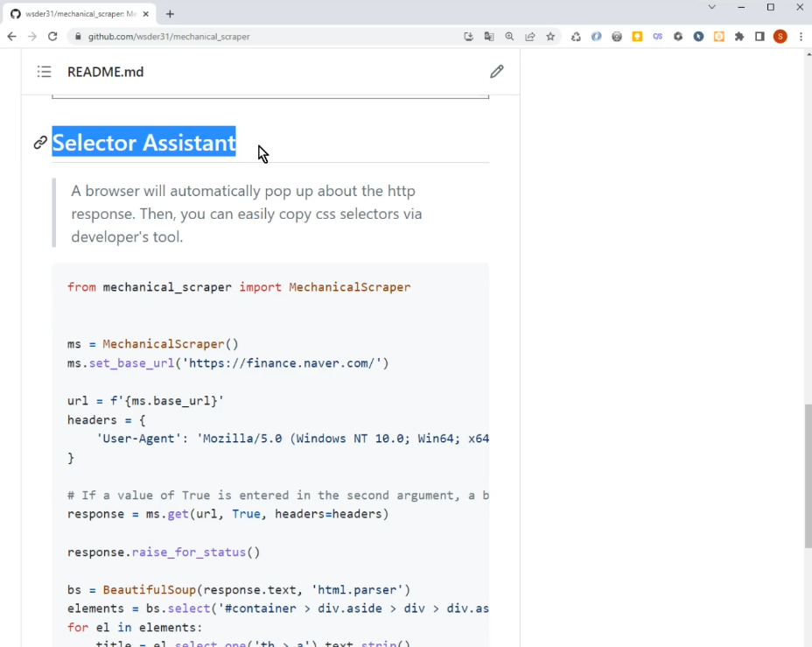Click the 'headers = {' code line

pos(107,420)
